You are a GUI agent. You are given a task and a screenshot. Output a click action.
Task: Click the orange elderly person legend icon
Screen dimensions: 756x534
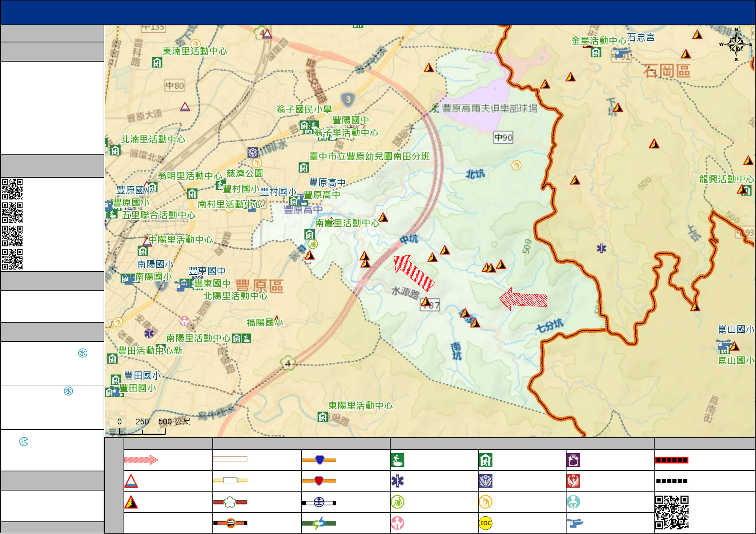point(486,502)
